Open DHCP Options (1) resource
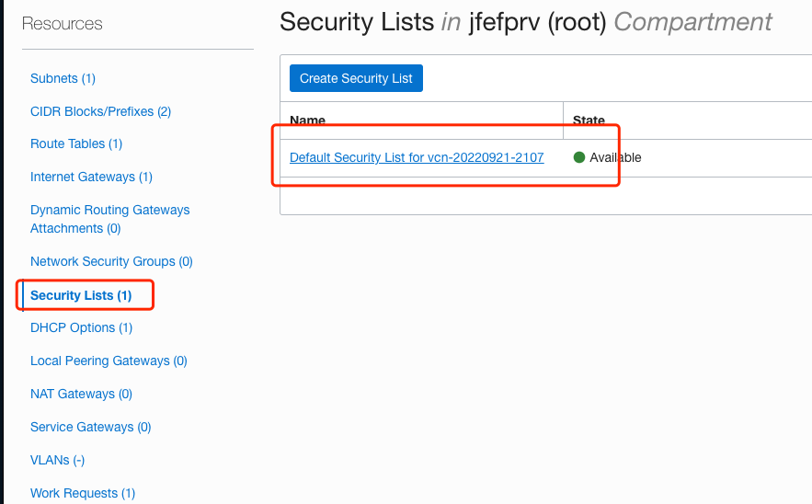Viewport: 812px width, 504px height. (x=81, y=327)
